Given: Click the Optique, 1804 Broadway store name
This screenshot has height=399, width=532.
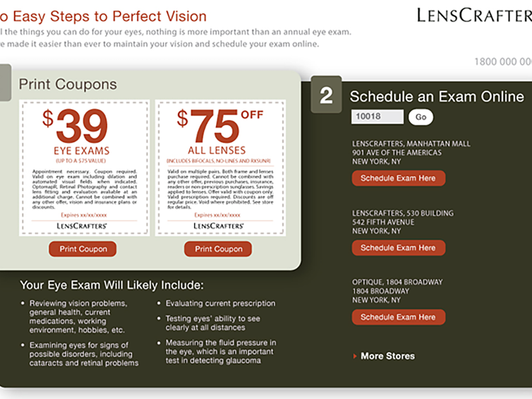Looking at the screenshot, I should click(x=397, y=282).
